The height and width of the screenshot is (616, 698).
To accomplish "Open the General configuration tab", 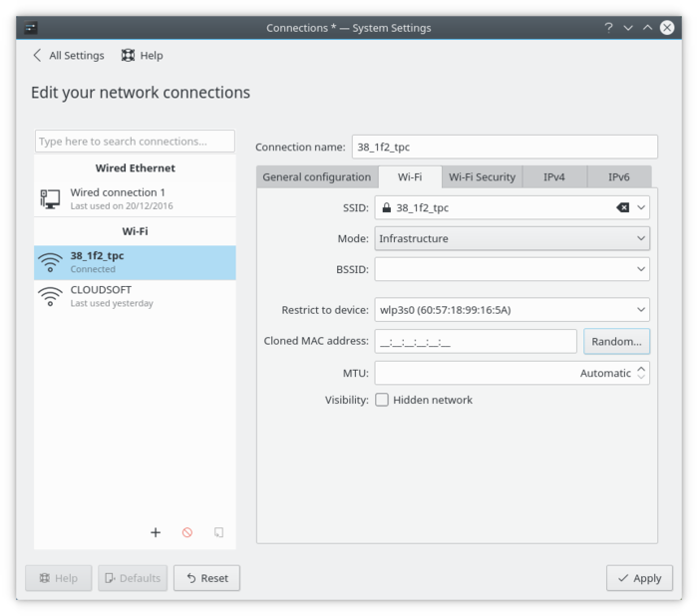I will click(316, 177).
